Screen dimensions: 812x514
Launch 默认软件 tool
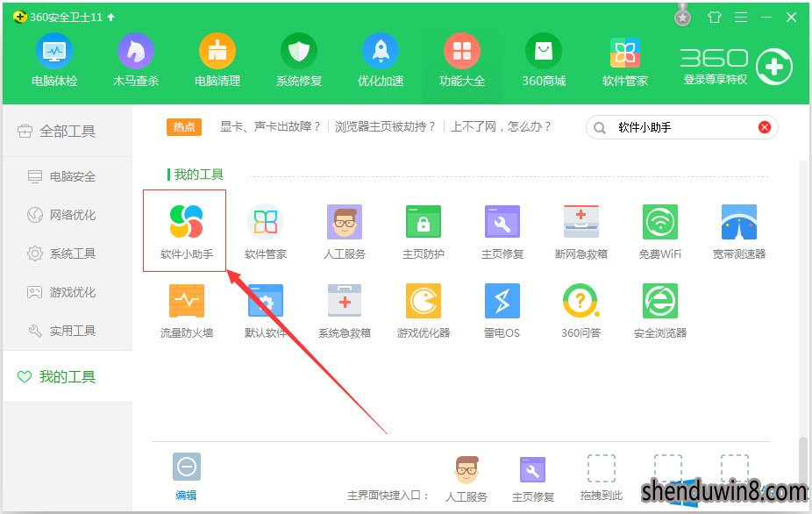click(265, 311)
